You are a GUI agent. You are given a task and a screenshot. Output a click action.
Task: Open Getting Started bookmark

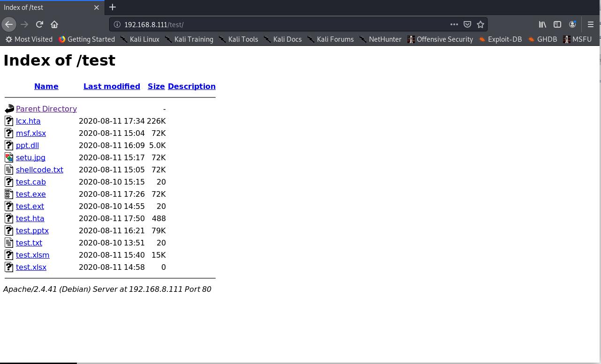pyautogui.click(x=87, y=39)
